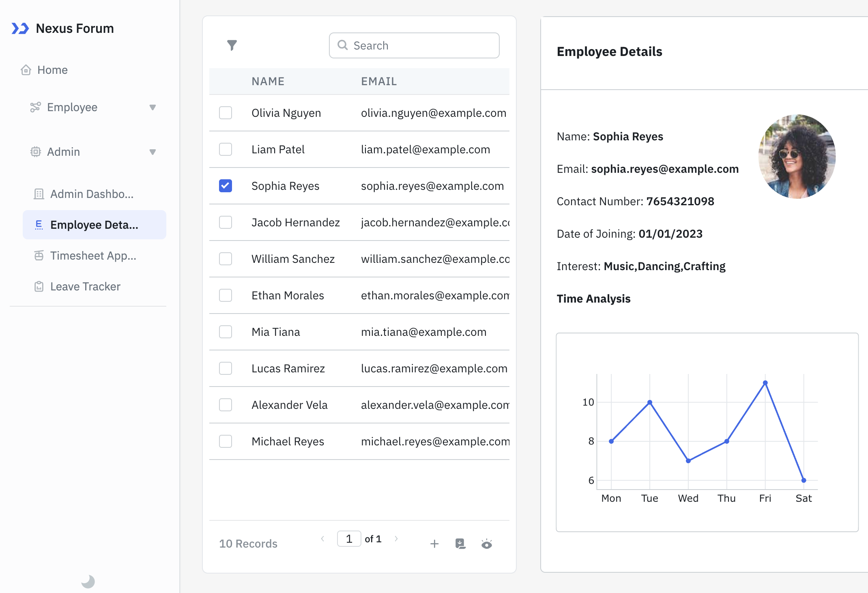Add a new record with the plus icon

coord(434,544)
